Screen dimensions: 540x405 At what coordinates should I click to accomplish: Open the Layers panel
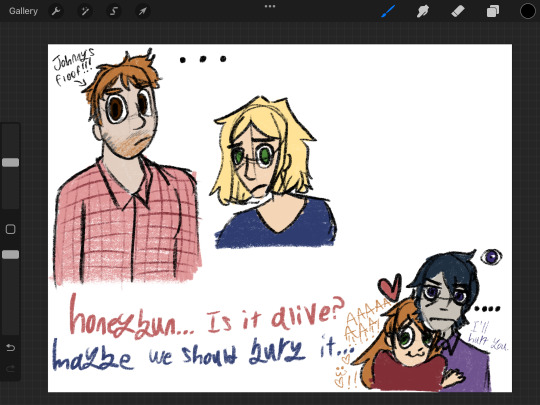493,11
